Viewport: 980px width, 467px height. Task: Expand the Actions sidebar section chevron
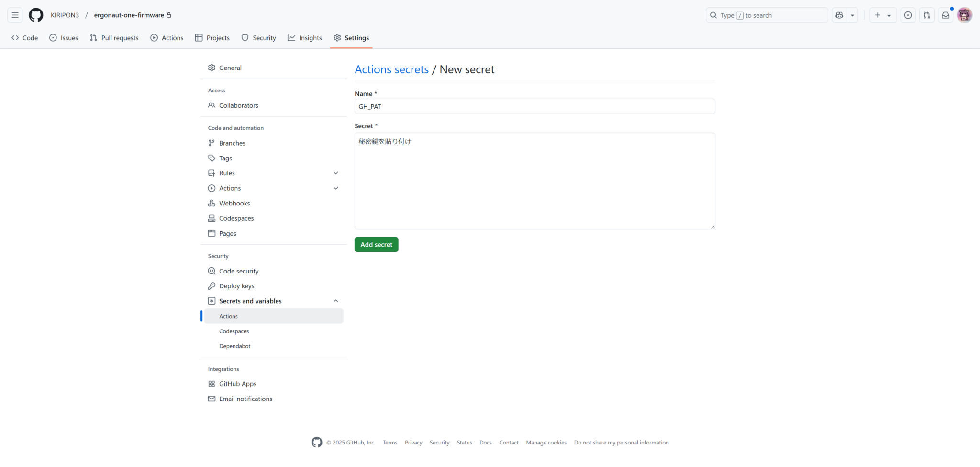coord(335,188)
